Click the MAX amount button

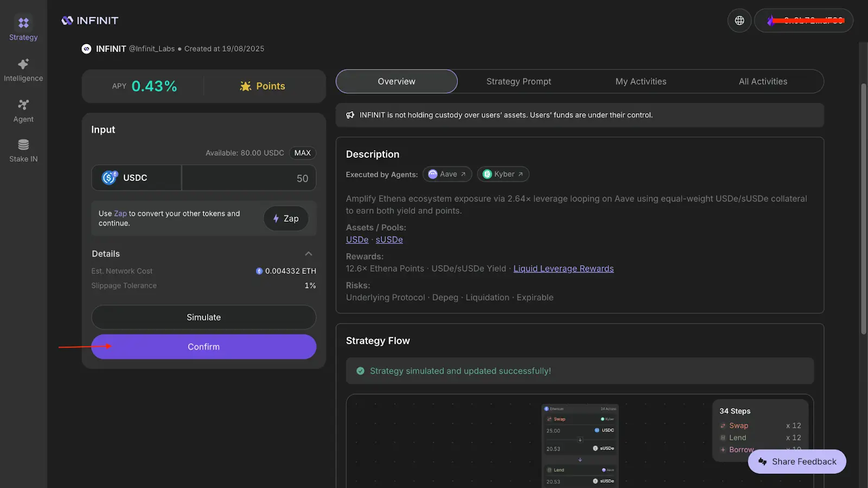tap(303, 153)
